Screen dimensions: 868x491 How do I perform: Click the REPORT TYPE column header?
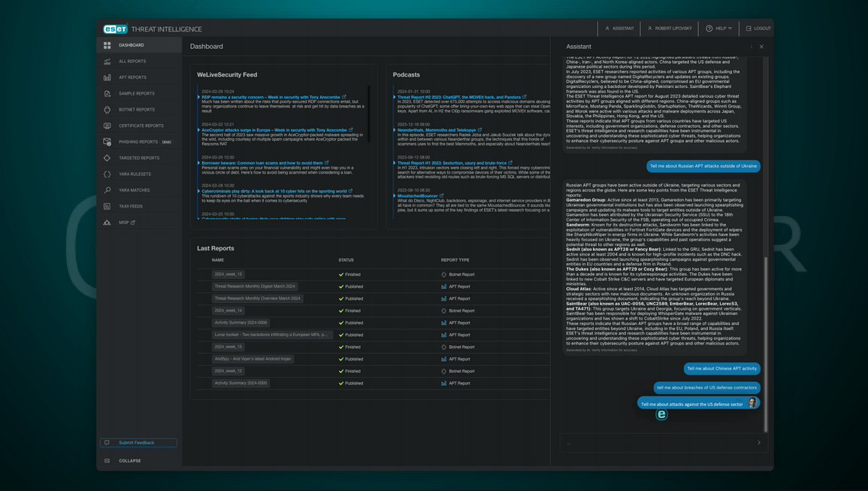(x=455, y=260)
